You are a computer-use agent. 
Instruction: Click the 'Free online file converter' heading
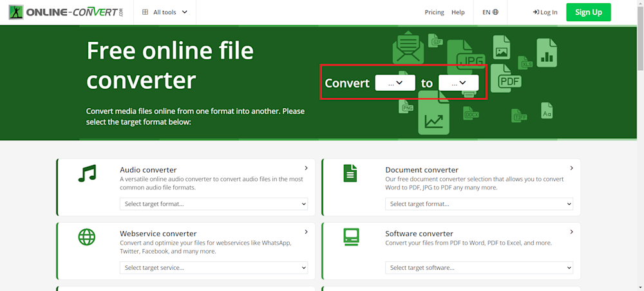(x=170, y=66)
